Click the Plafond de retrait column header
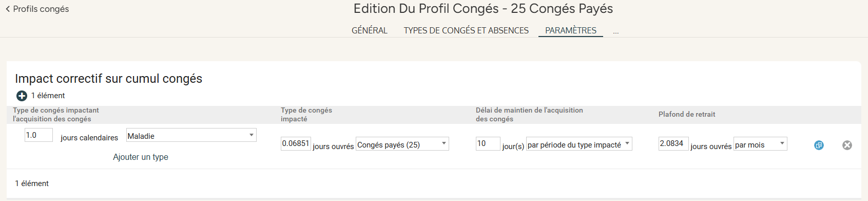Viewport: 868px width, 201px height. click(687, 114)
